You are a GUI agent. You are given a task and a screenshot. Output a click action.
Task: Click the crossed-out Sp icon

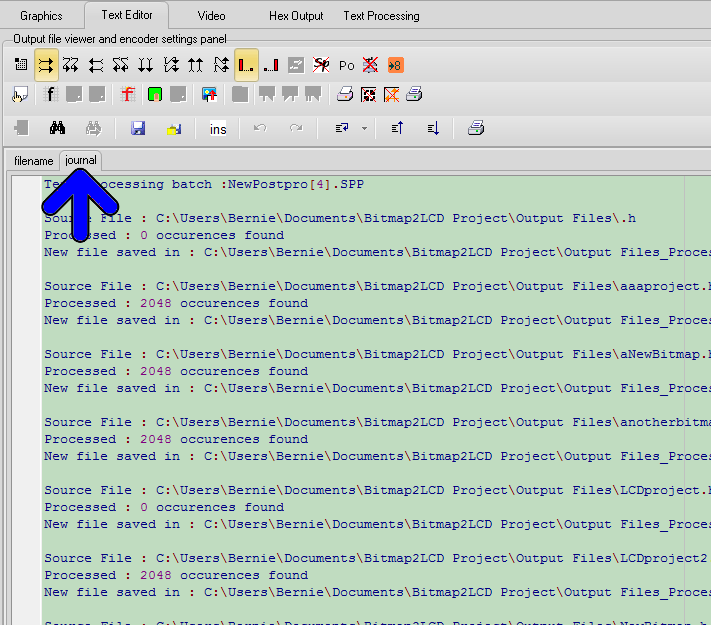[x=321, y=65]
